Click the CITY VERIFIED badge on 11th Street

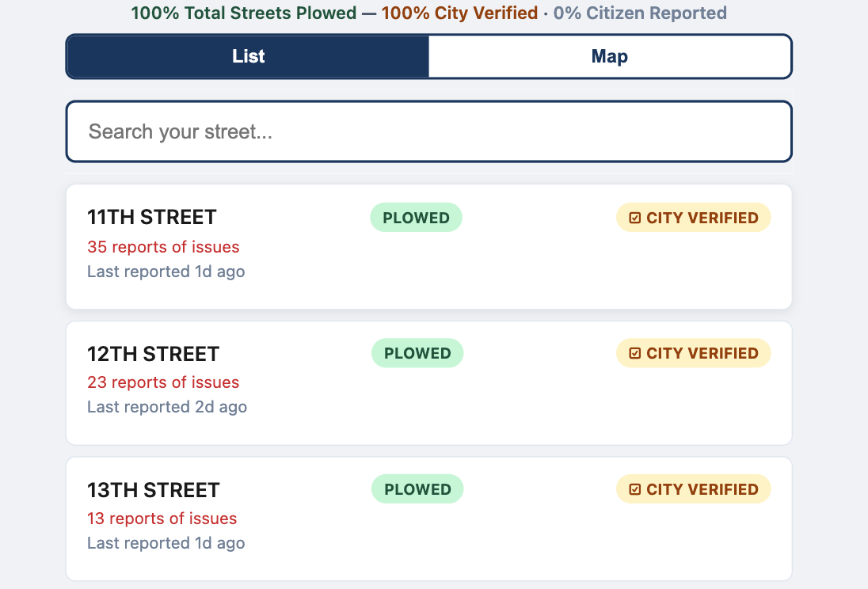(x=693, y=217)
